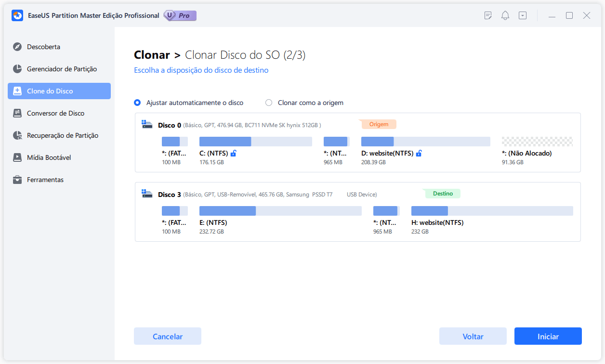Open the task notes icon in title bar
The height and width of the screenshot is (364, 605).
point(488,15)
